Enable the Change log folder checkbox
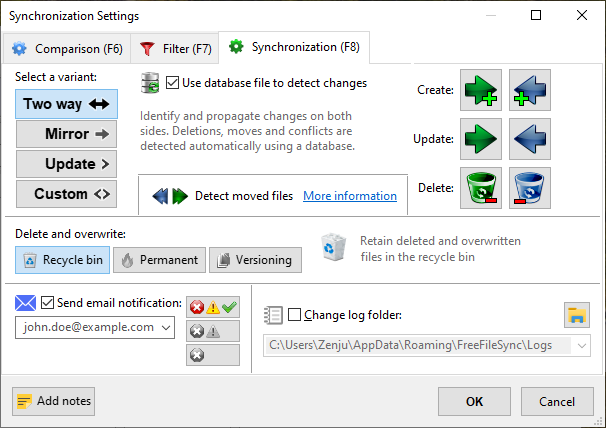The image size is (606, 428). tap(294, 316)
